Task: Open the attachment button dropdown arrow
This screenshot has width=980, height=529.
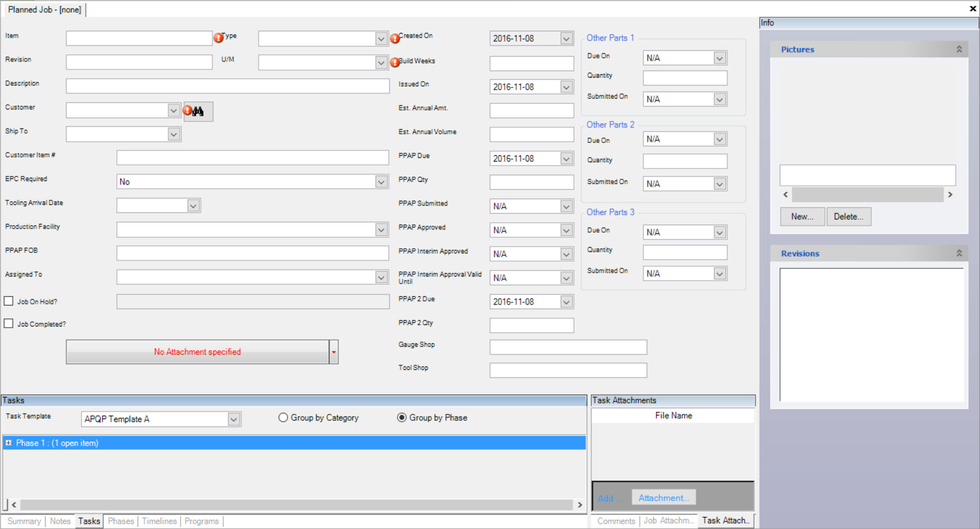Action: pyautogui.click(x=334, y=352)
